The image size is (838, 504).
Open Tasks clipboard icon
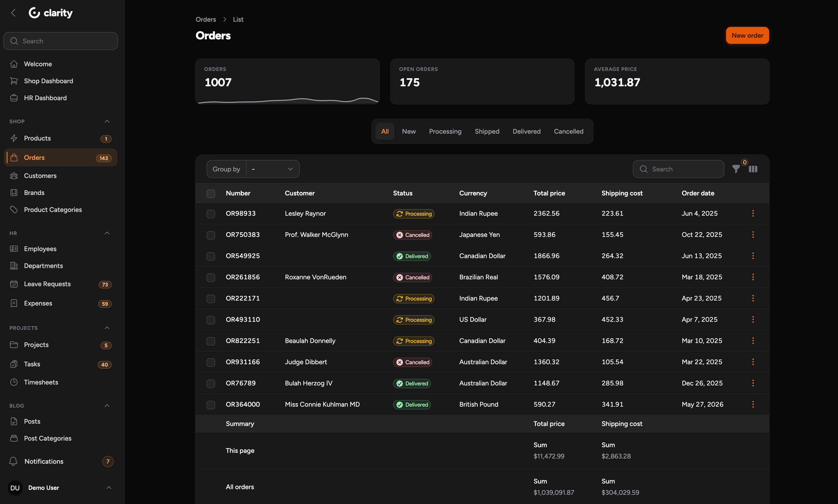pyautogui.click(x=14, y=364)
